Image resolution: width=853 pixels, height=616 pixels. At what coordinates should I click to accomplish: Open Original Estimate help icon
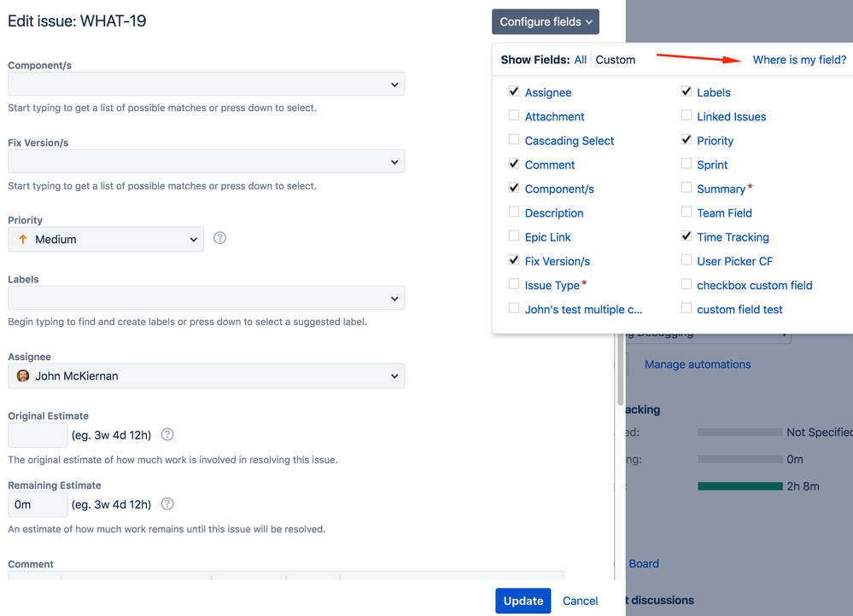click(x=167, y=434)
